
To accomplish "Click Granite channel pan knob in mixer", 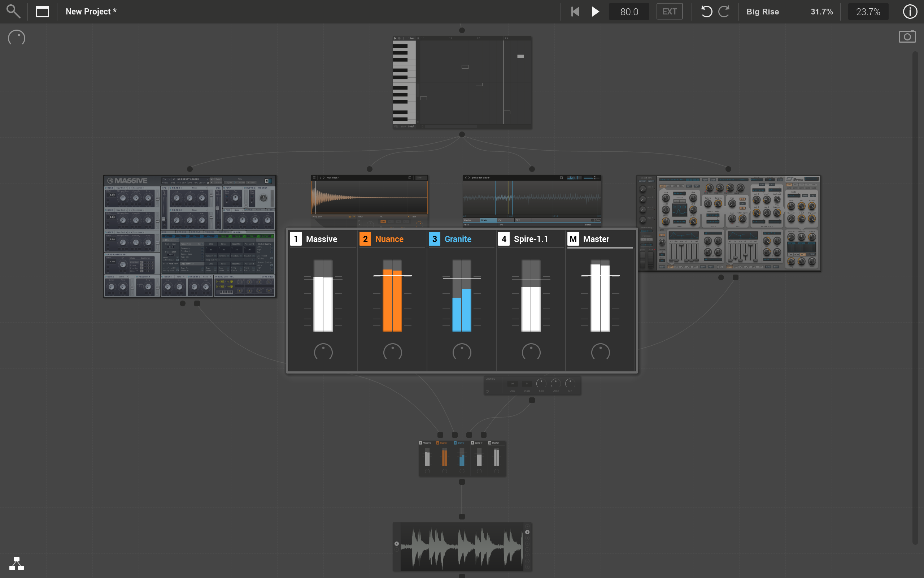I will (462, 352).
